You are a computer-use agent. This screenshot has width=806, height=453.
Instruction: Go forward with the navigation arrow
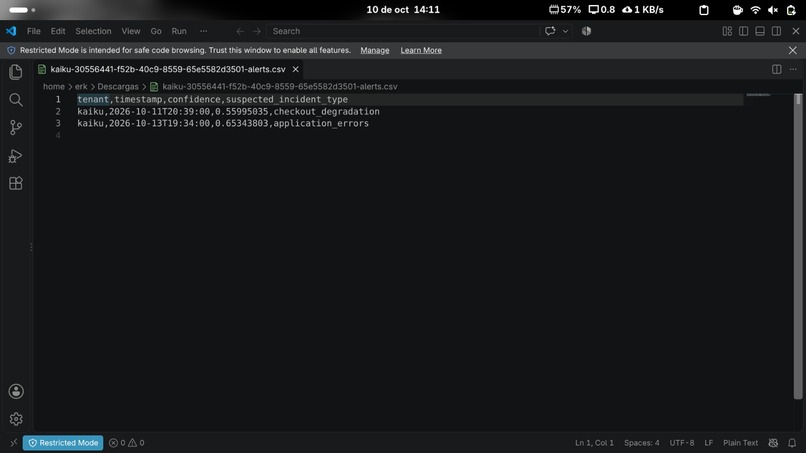tap(257, 31)
